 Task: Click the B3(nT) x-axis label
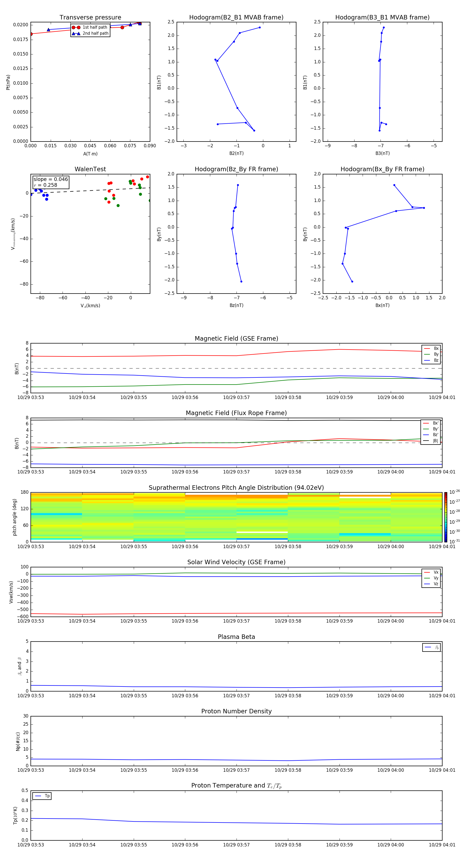point(382,153)
